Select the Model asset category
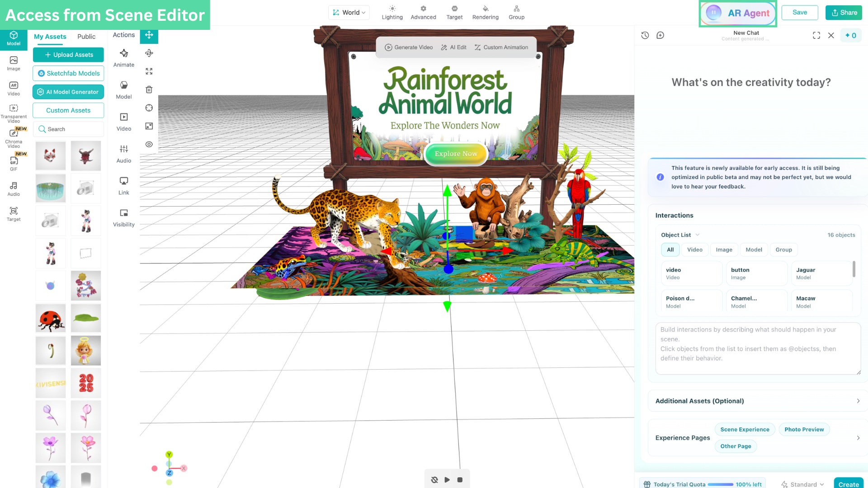This screenshot has width=868, height=488. coord(14,39)
